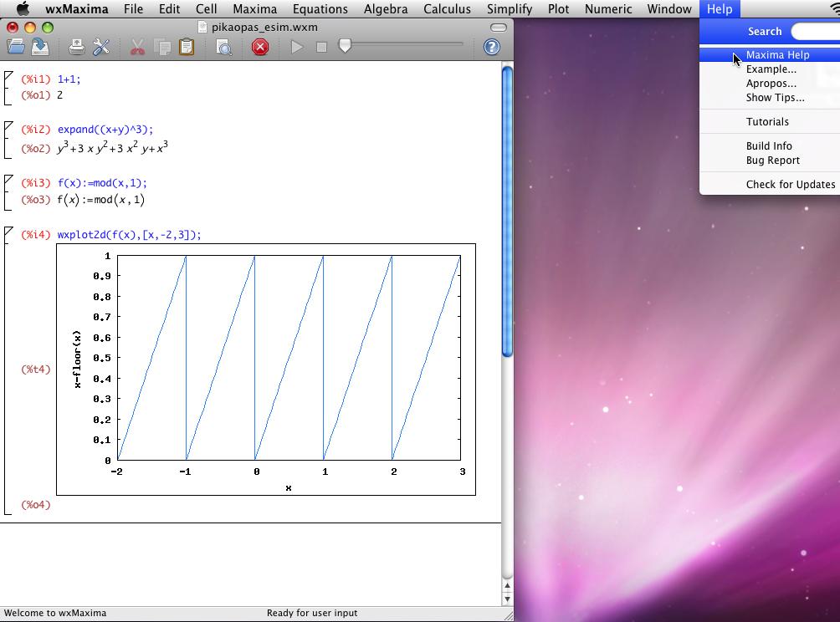Open the Configure wxMaxima tools icon
This screenshot has height=622, width=840.
pos(100,47)
